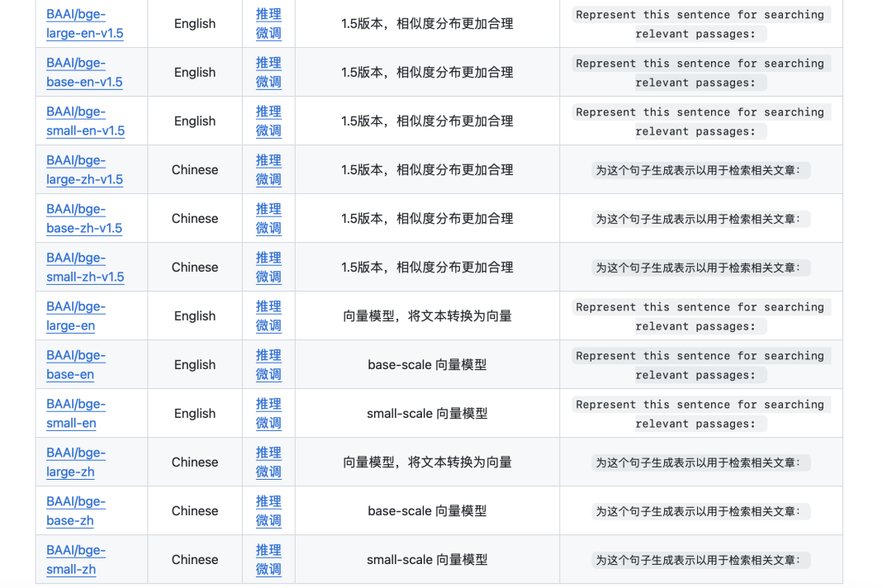This screenshot has height=588, width=892.
Task: Click '为这个句子生成表示以用于检索相关文章：' in bge-large-zh row
Action: 701,463
